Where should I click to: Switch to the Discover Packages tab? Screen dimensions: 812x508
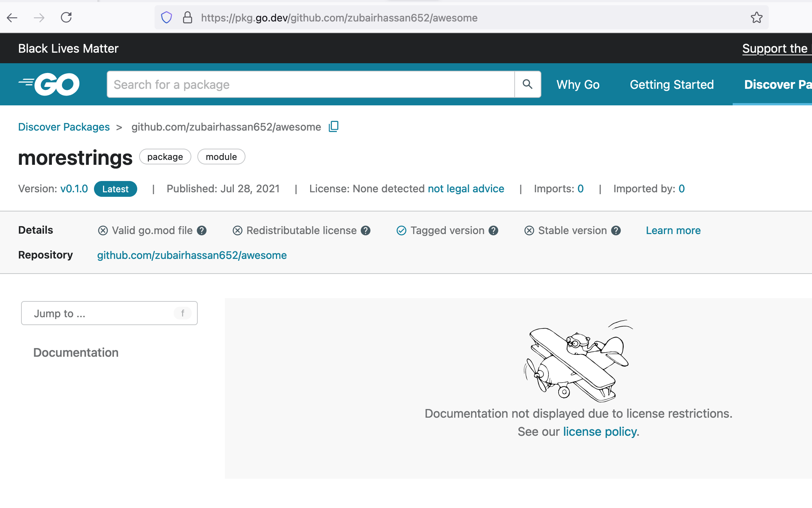(x=776, y=84)
